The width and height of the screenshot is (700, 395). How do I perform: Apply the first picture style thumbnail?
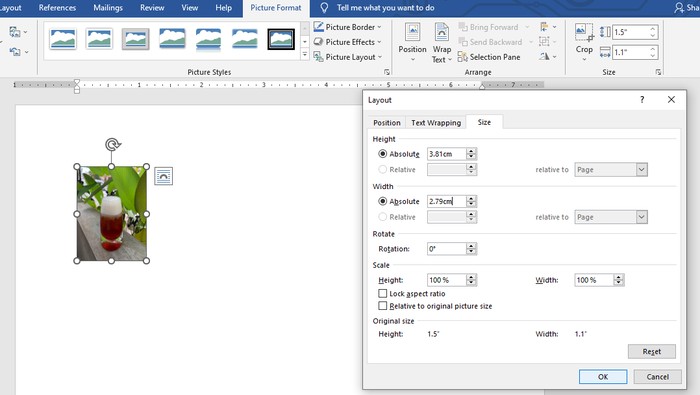click(x=63, y=39)
